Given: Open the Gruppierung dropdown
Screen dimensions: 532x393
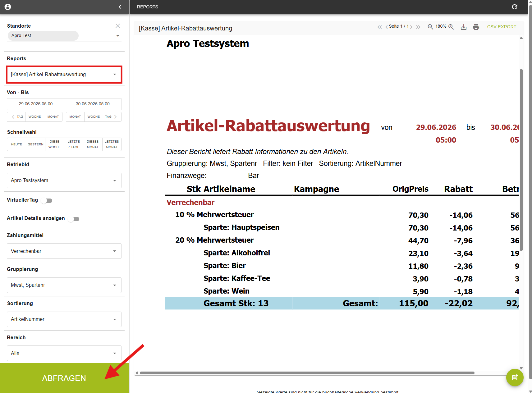Looking at the screenshot, I should tap(64, 285).
